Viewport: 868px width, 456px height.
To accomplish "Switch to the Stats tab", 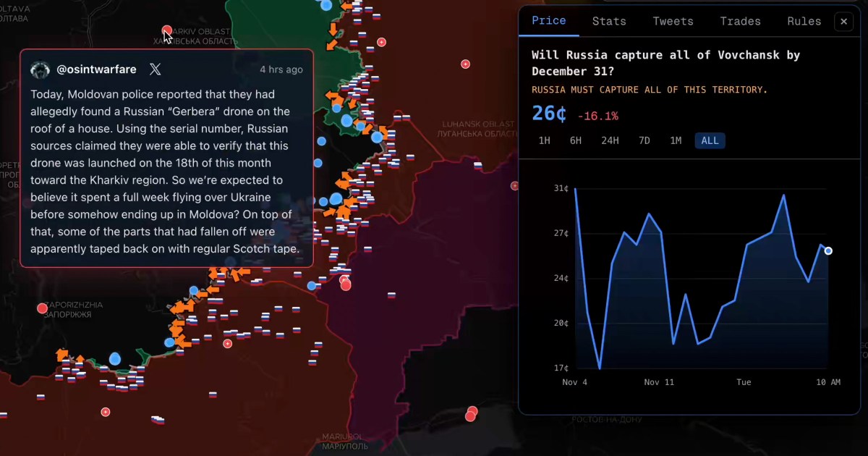I will tap(608, 21).
